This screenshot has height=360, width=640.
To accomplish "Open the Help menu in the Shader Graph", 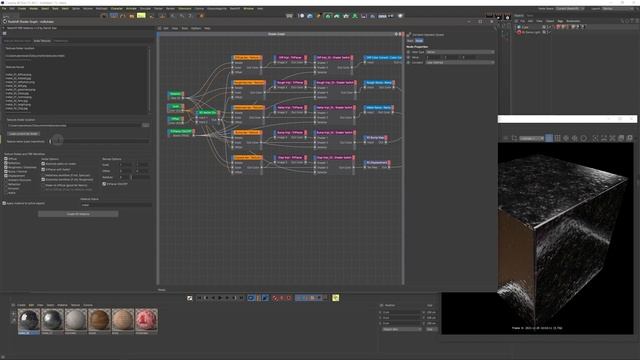I will pos(207,29).
